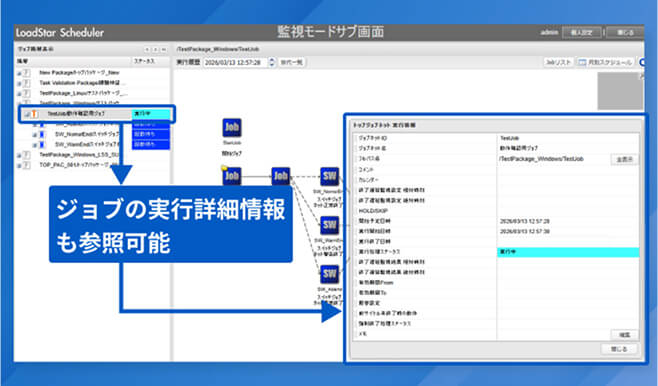Viewport: 658px width, 386px height.
Task: Select the top SW switch-job node
Action: 329,176
